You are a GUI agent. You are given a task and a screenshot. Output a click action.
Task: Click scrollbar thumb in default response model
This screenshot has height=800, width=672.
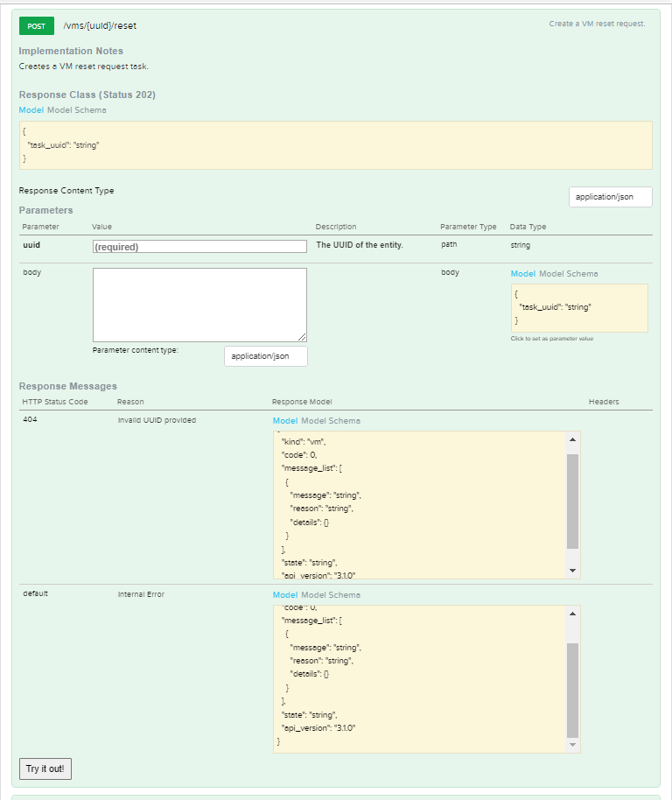[572, 689]
